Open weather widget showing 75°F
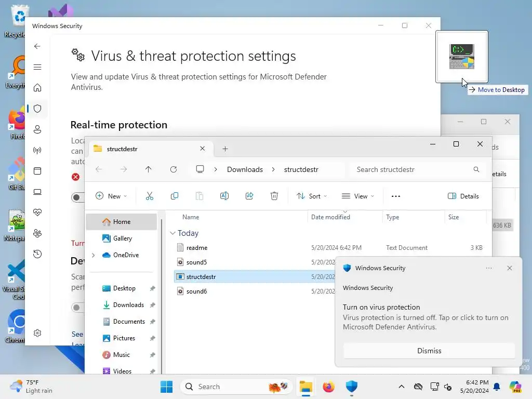The width and height of the screenshot is (532, 399). tap(31, 387)
